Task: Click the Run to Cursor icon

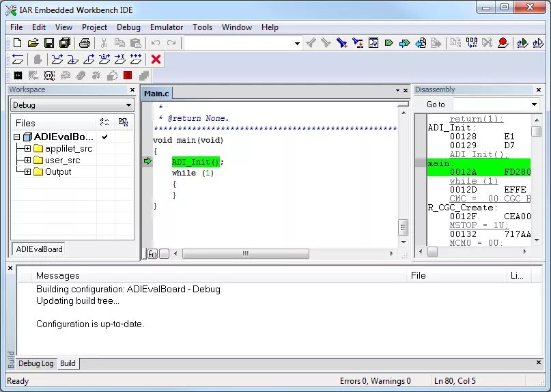Action: [x=120, y=59]
